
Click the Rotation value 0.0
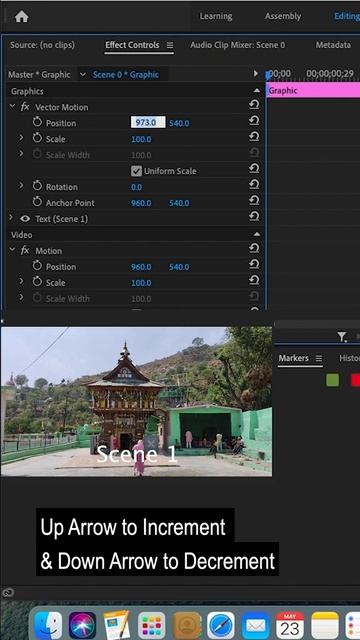coord(136,187)
